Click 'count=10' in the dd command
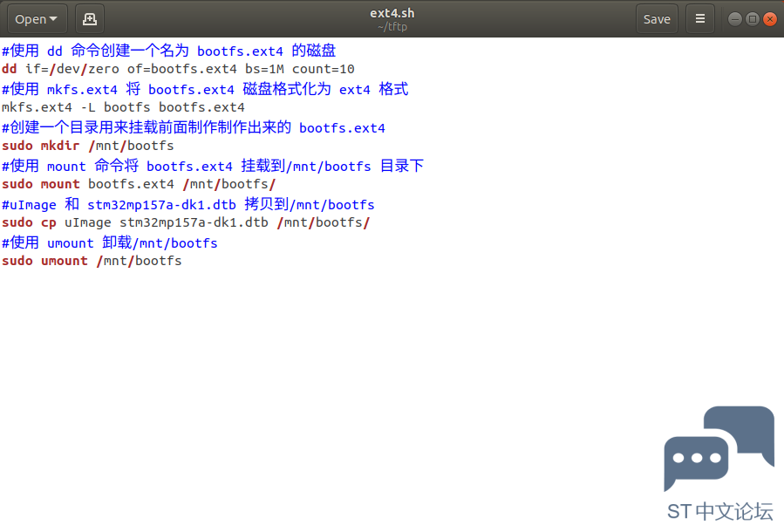The image size is (784, 532). [324, 69]
